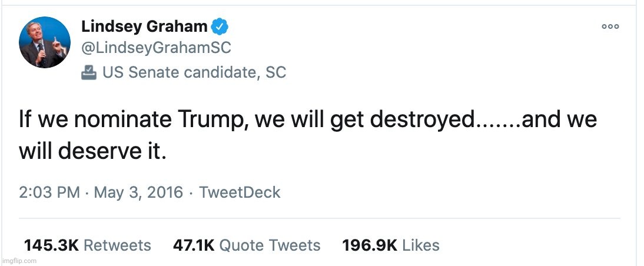Click the US Senate candidate, SC label

coord(194,73)
